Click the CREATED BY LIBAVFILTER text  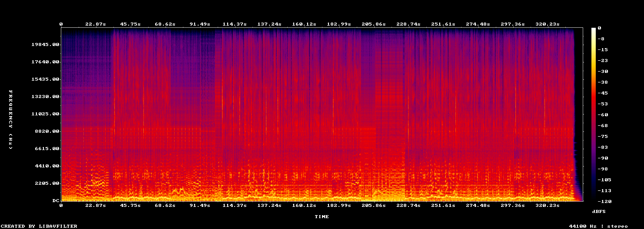pos(39,226)
